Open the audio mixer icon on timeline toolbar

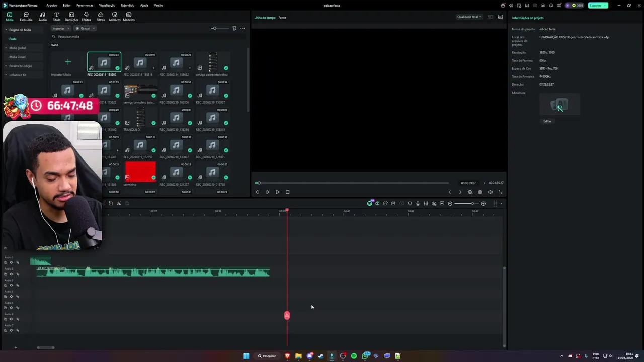coord(426,203)
